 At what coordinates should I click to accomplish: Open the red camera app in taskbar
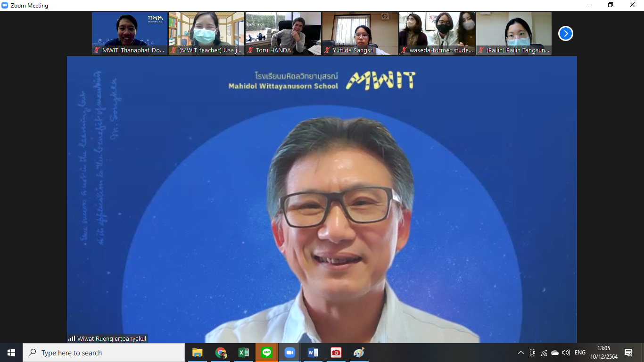[336, 353]
